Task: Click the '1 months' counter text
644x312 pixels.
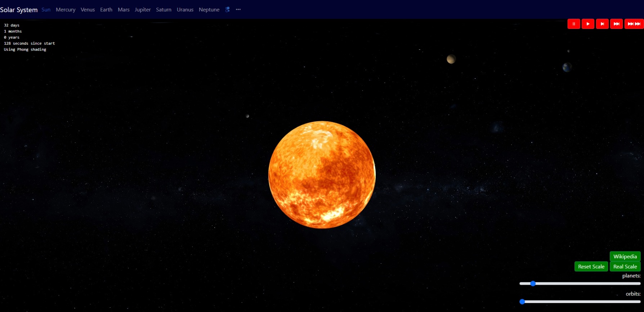Action: pos(13,31)
